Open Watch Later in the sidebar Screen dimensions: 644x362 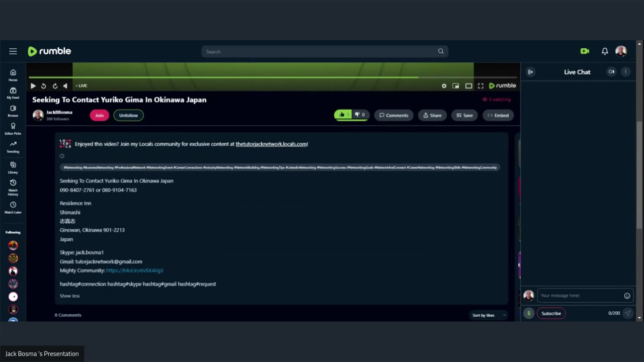coord(13,208)
